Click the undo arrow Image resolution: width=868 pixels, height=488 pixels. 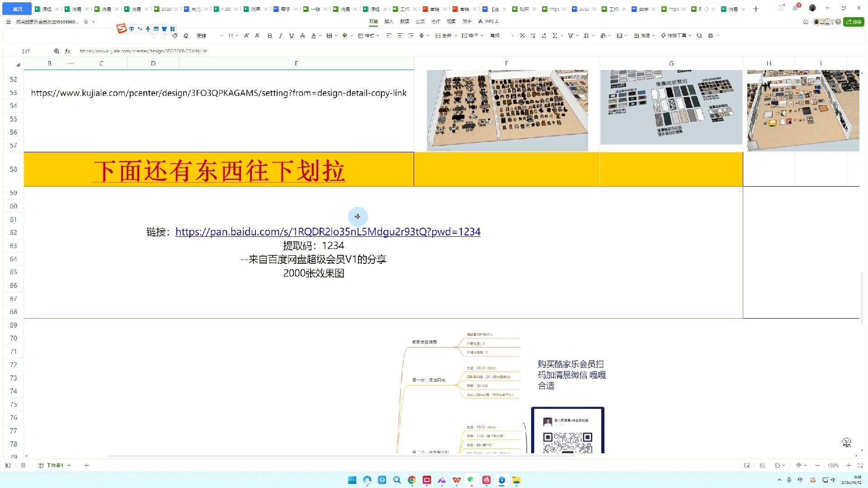pos(153,36)
